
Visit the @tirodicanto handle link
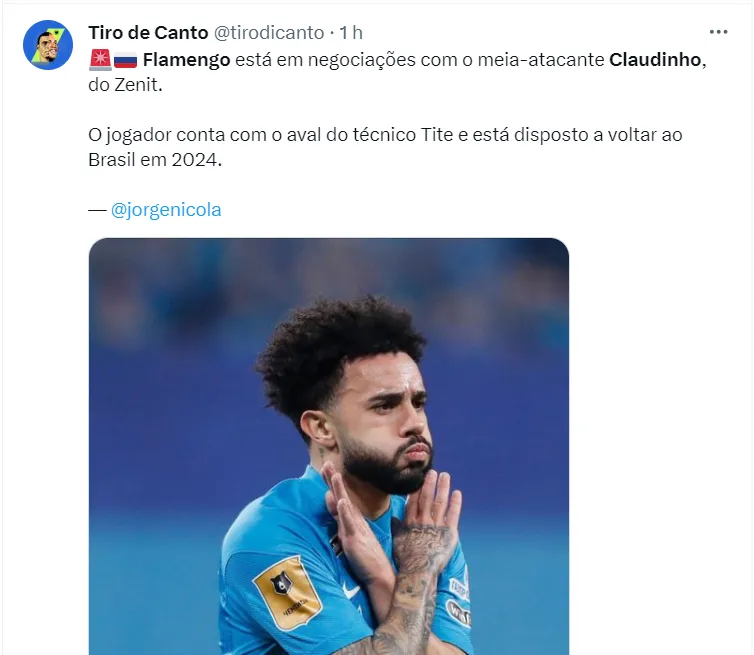[269, 33]
